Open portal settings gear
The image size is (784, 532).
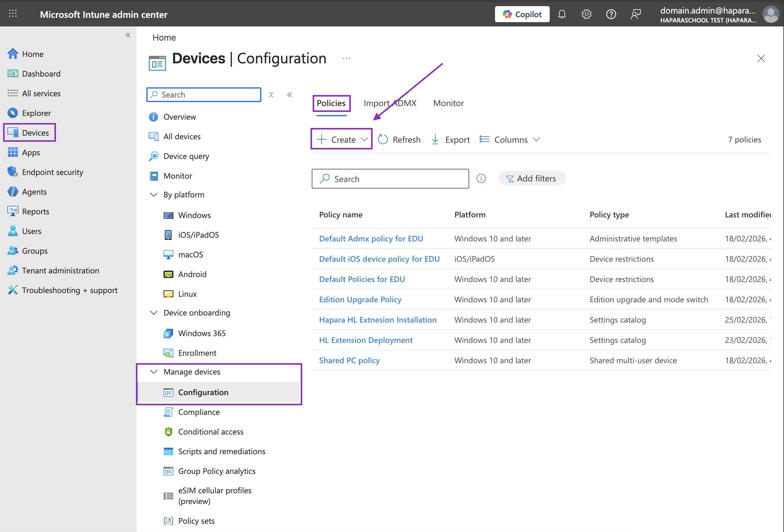coord(586,14)
